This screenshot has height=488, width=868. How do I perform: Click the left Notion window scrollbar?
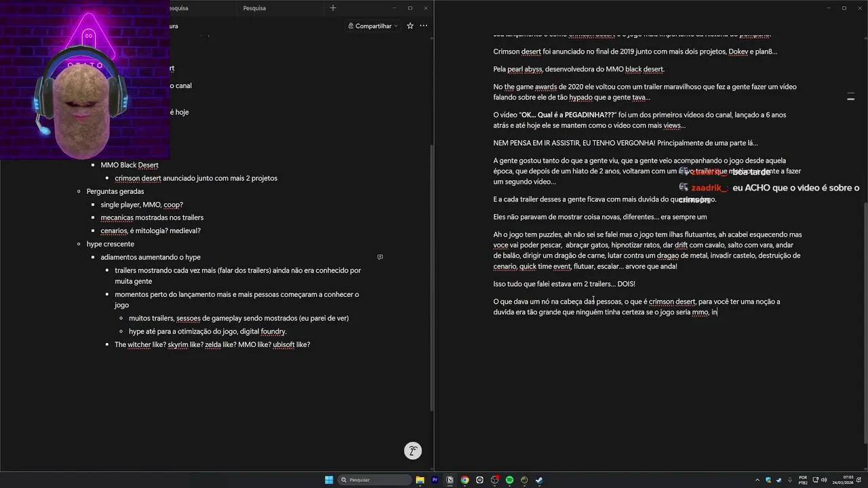coord(432,278)
